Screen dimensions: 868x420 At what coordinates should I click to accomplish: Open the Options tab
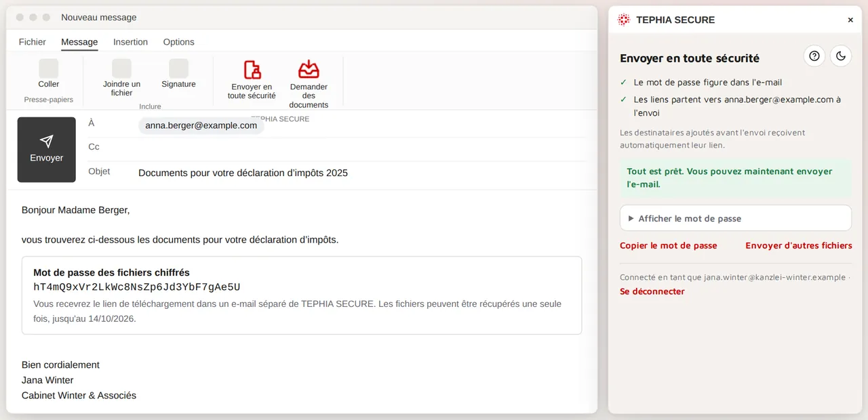tap(179, 42)
